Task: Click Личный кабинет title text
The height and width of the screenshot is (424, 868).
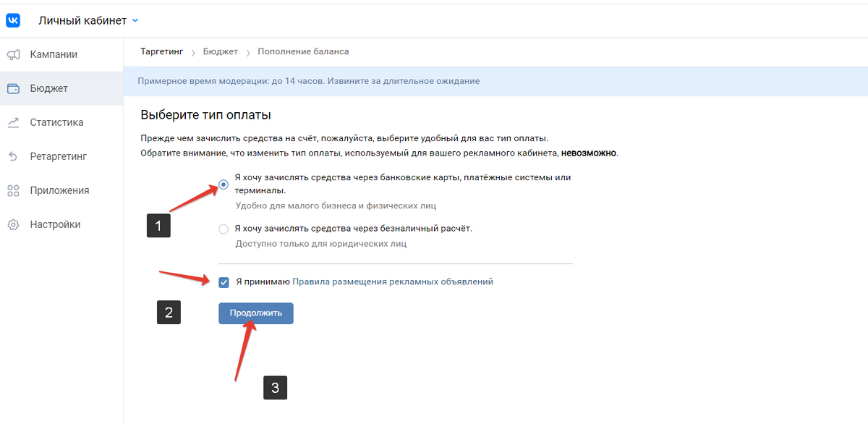Action: click(82, 20)
